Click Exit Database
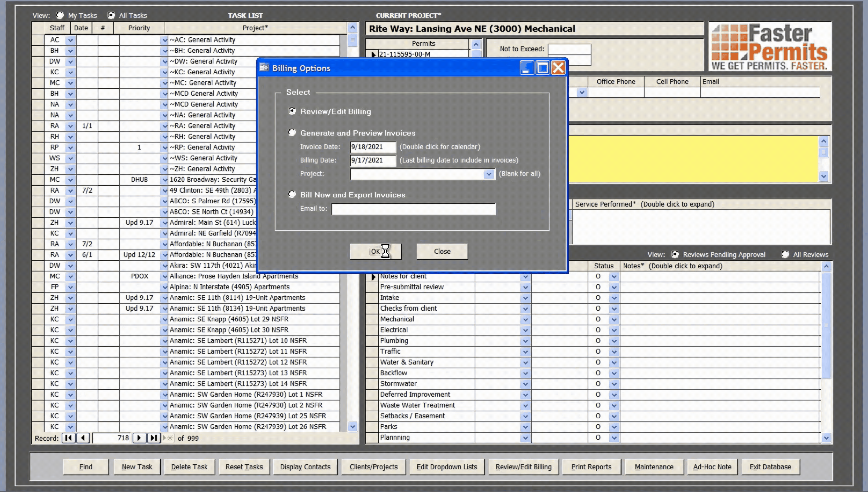 coord(770,467)
